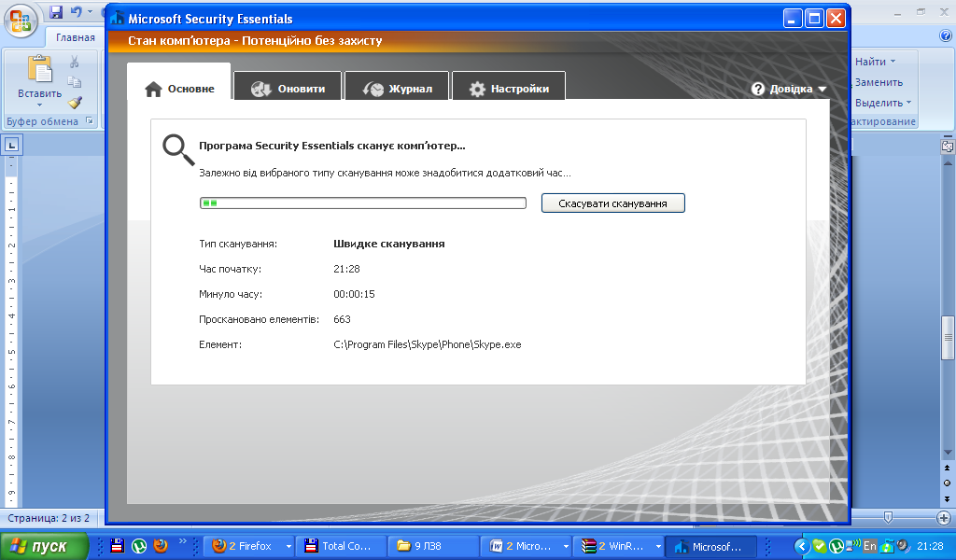Click the taskbar clock showing 21:28
Image resolution: width=956 pixels, height=560 pixels.
point(930,546)
